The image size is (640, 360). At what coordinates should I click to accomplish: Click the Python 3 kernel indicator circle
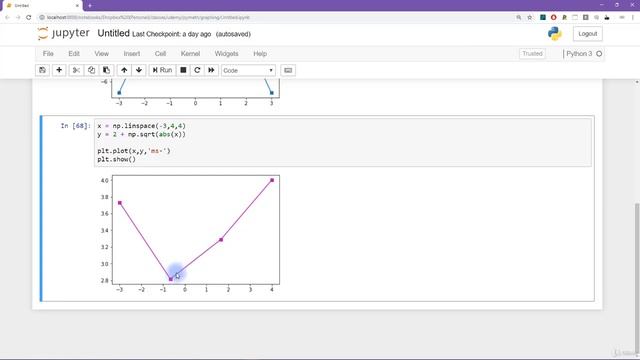[599, 53]
